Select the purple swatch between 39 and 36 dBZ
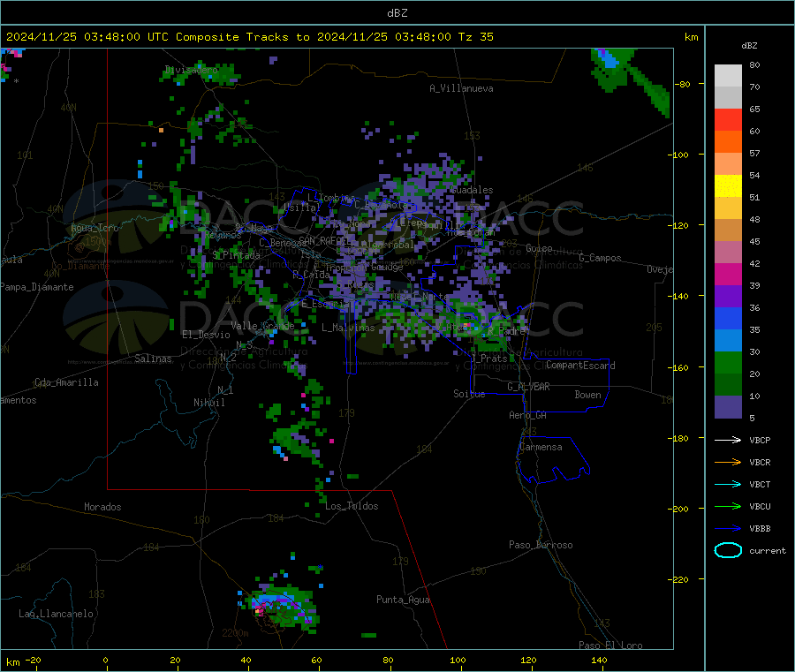 click(x=728, y=297)
